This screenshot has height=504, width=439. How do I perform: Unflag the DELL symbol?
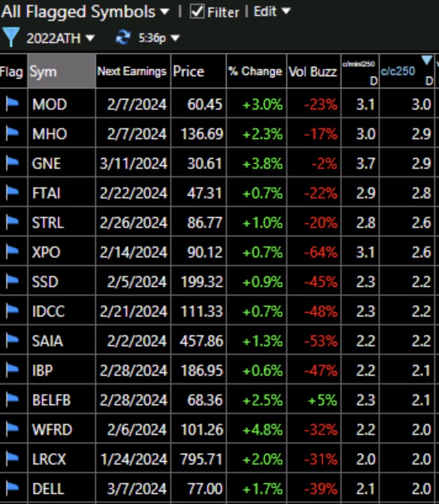[12, 488]
